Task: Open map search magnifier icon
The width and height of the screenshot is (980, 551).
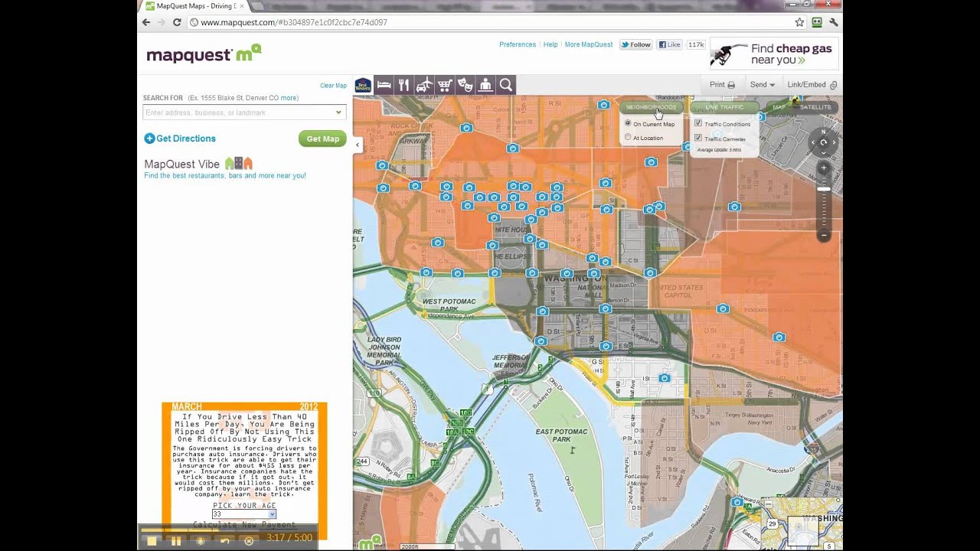Action: (505, 85)
